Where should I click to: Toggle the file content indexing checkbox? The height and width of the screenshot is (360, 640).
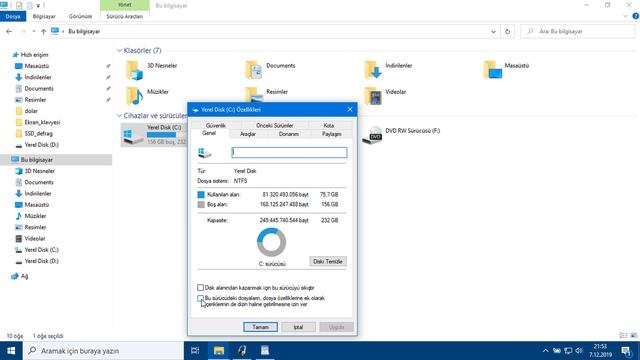[200, 298]
